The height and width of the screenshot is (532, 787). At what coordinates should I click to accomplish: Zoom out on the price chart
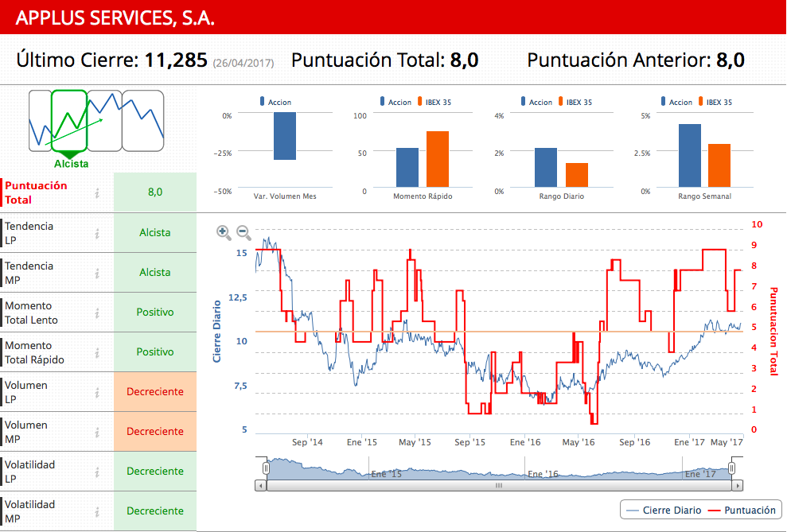coord(244,232)
